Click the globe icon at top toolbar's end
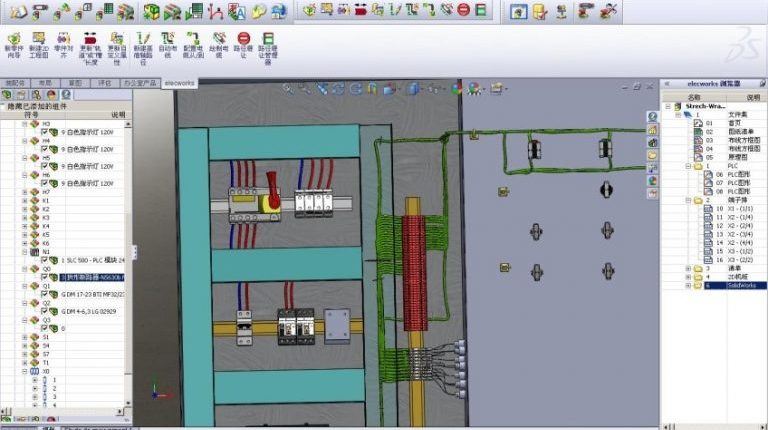 [279, 11]
